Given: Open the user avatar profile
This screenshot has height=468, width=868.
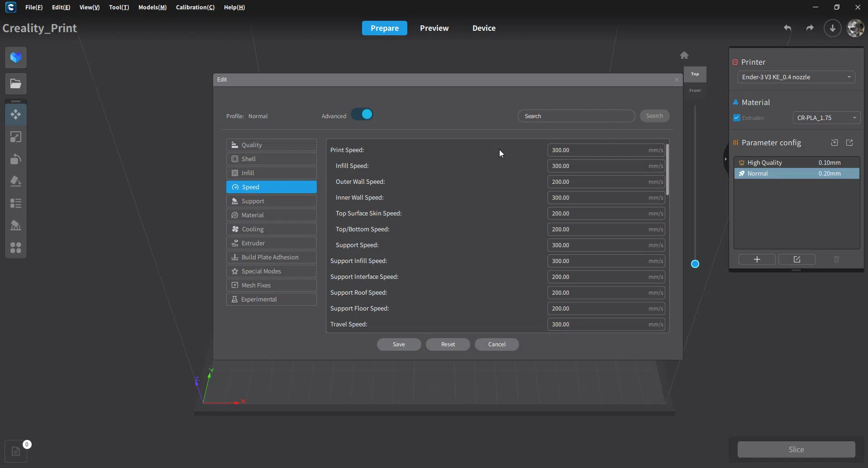Looking at the screenshot, I should [855, 28].
